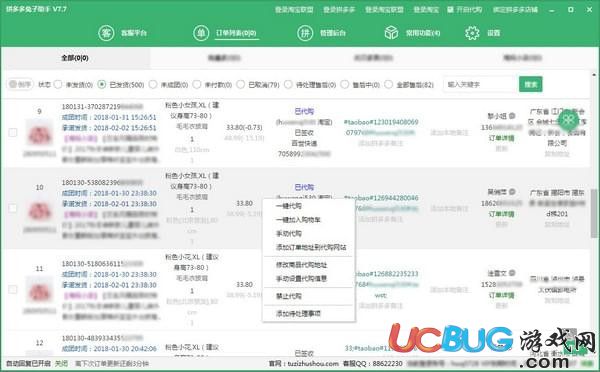
Task: Open the #taobao#126944280046 link in order 10
Action: tap(381, 198)
